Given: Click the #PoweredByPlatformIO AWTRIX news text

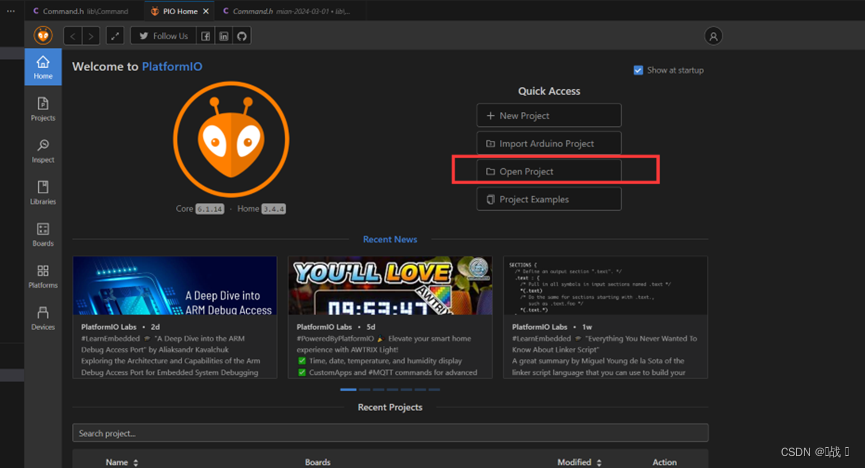Looking at the screenshot, I should (387, 355).
